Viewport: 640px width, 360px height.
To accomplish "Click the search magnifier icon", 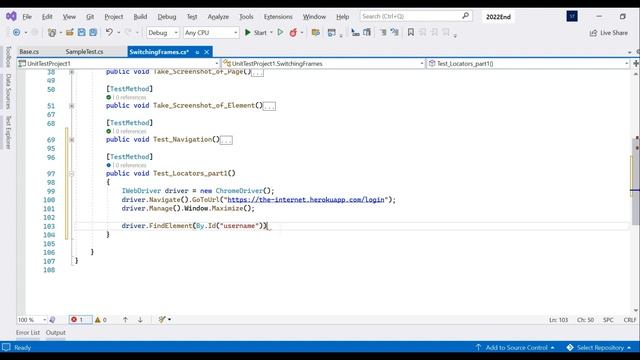I will 465,16.
